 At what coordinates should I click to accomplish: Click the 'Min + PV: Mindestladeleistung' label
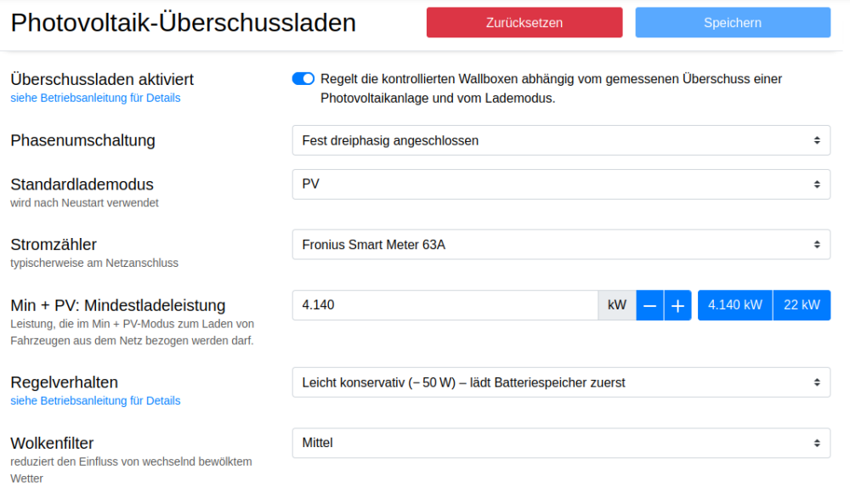117,305
